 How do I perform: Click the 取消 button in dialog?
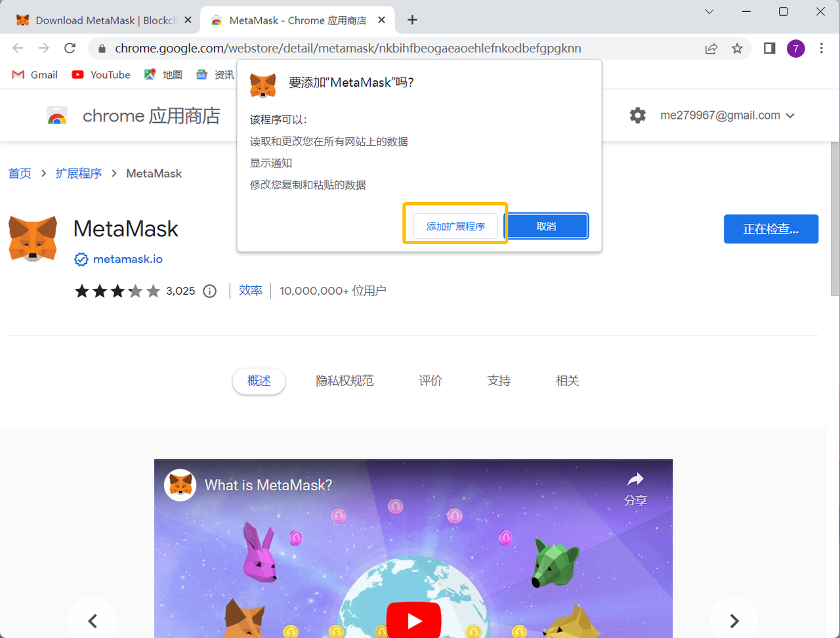(x=546, y=226)
